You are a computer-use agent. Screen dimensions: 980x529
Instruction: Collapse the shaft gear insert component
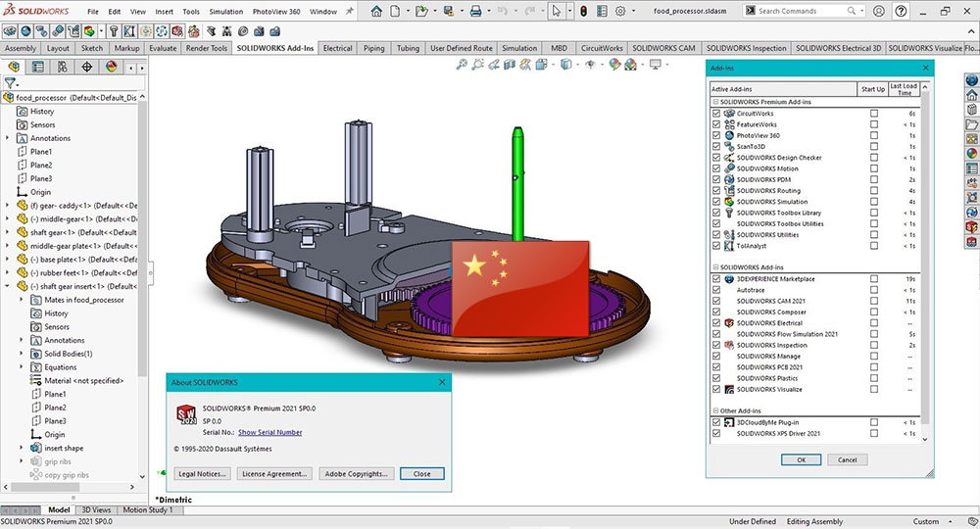pyautogui.click(x=8, y=286)
